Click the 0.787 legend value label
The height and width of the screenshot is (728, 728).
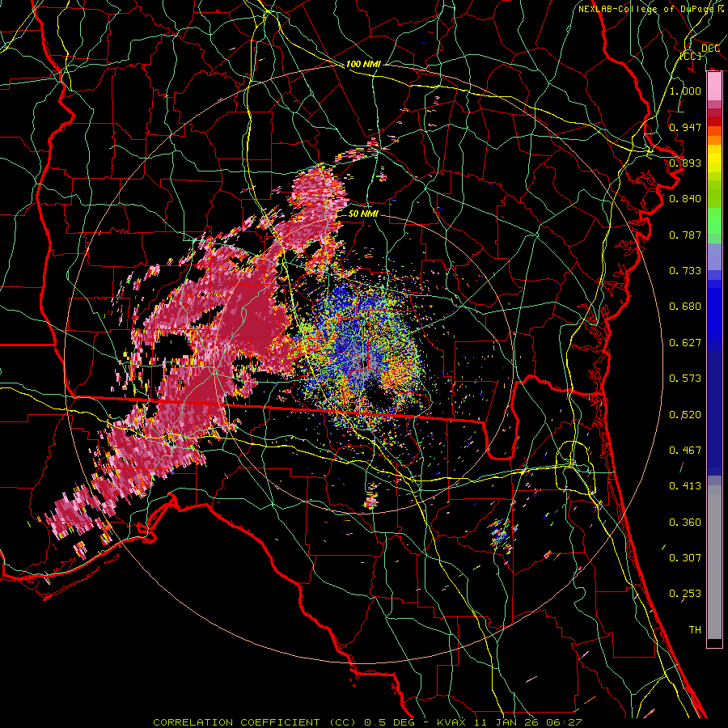685,235
